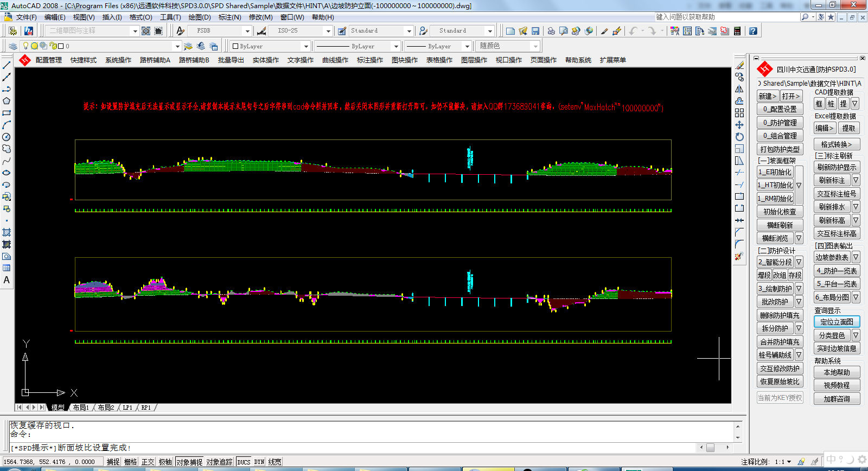The height and width of the screenshot is (471, 868).
Task: Click the Text Style icon before FSDB
Action: (181, 31)
